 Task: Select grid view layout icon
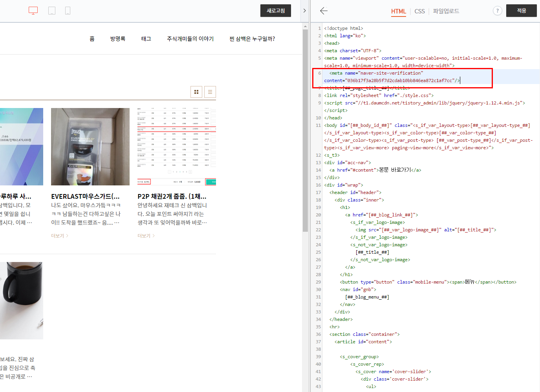(196, 92)
